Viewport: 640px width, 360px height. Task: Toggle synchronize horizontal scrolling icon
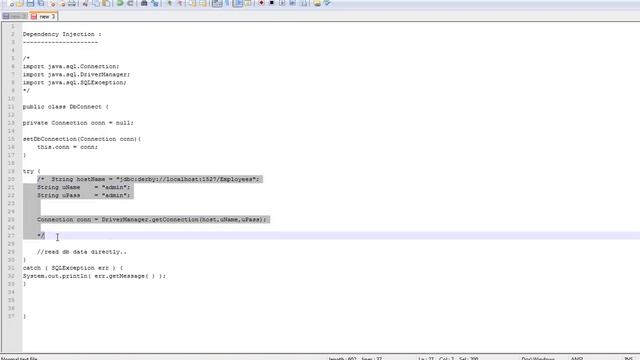203,3
